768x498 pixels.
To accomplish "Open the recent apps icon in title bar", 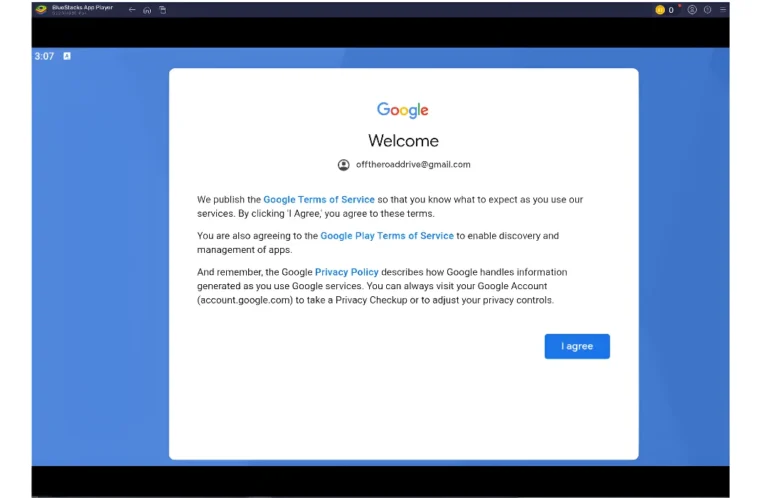I will tap(163, 10).
